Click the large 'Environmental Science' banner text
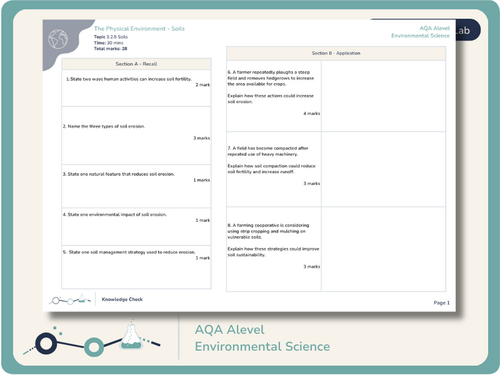Viewport: 500px width, 375px height. (262, 346)
